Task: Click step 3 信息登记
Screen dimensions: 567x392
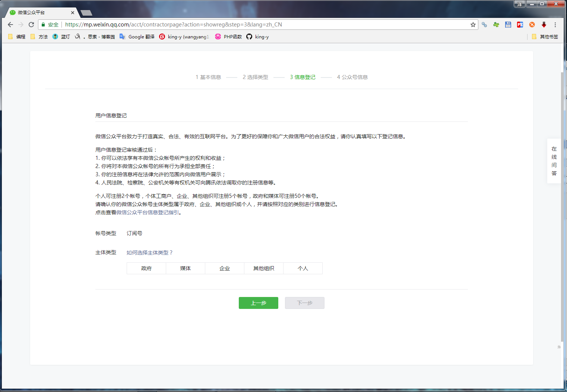Action: pyautogui.click(x=302, y=77)
